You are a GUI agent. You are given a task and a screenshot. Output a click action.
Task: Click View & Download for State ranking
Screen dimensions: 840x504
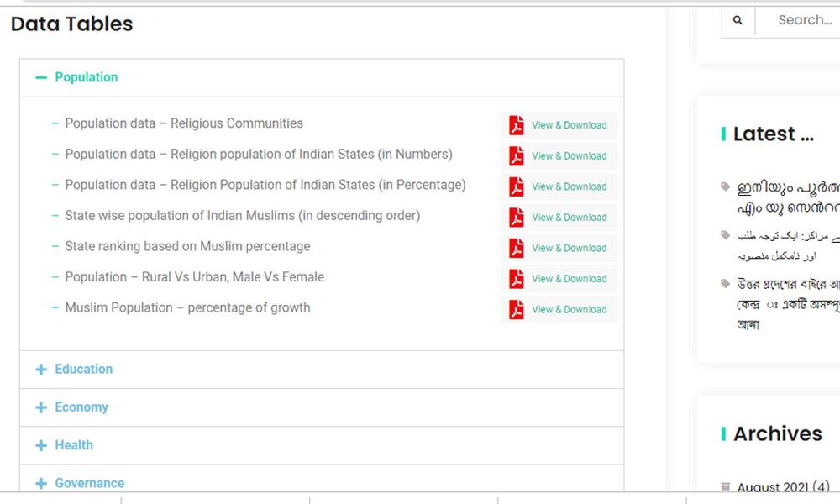[x=569, y=248]
